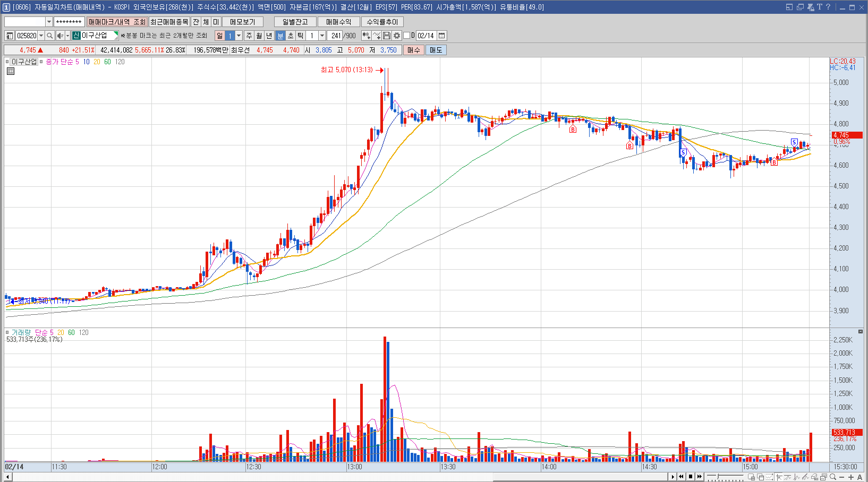
Task: Click the title bar pin lock icon
Action: tap(811, 7)
